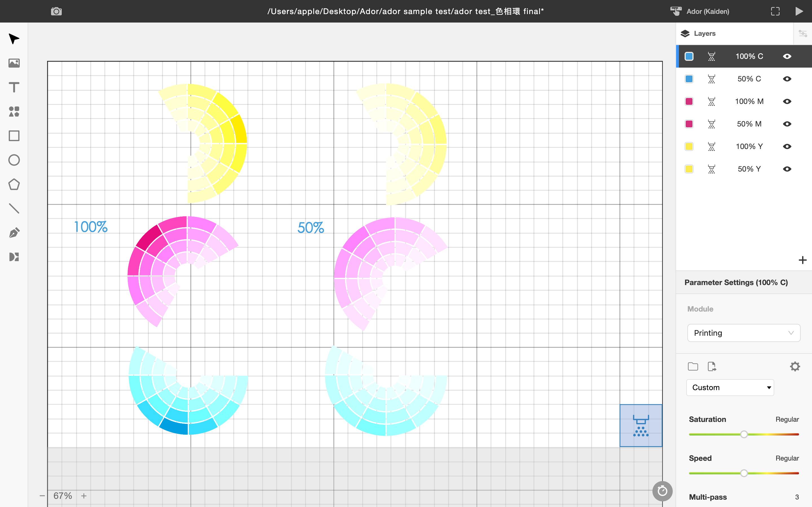Hide the 50% C layer
The width and height of the screenshot is (812, 507).
787,79
